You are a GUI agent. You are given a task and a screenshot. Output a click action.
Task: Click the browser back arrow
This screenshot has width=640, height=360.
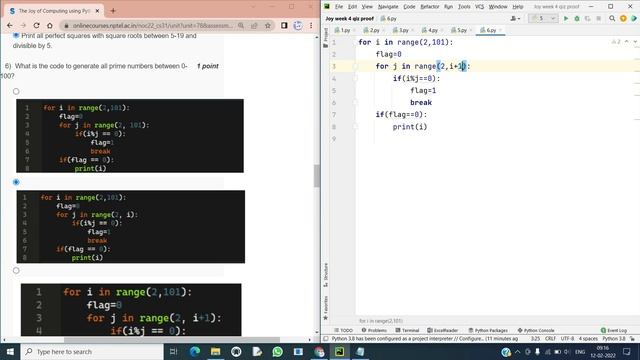coord(10,25)
